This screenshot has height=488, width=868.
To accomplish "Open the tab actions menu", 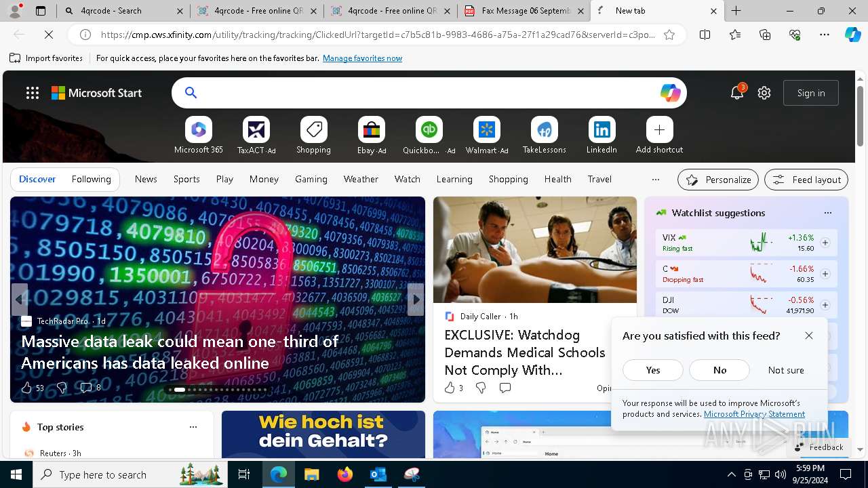I will (x=41, y=11).
